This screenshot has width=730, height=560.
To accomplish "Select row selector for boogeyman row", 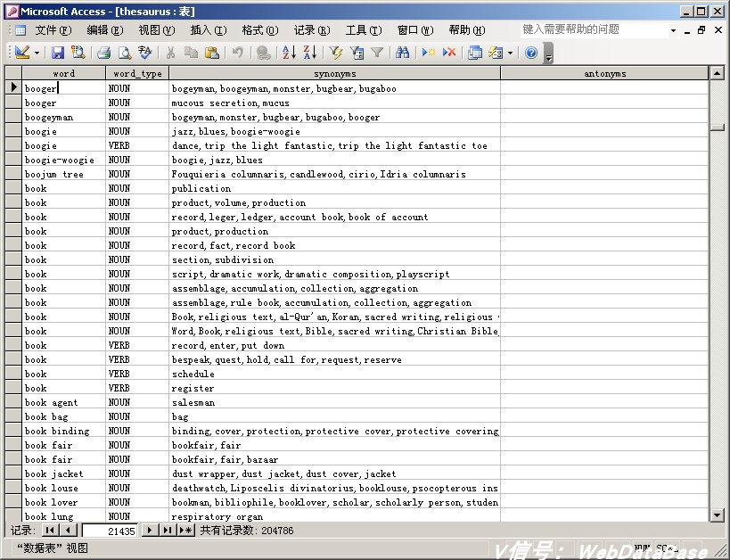I will point(13,117).
